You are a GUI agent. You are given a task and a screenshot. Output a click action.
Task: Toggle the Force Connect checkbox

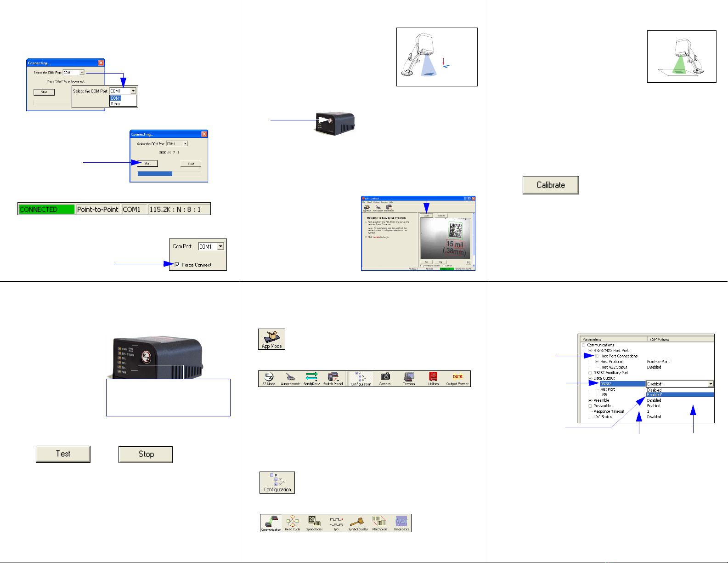(x=177, y=265)
